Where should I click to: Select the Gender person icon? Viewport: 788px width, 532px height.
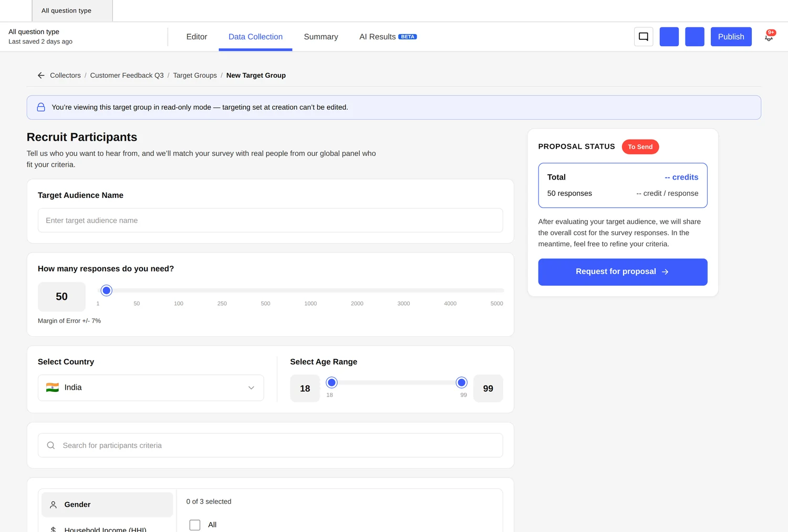53,505
